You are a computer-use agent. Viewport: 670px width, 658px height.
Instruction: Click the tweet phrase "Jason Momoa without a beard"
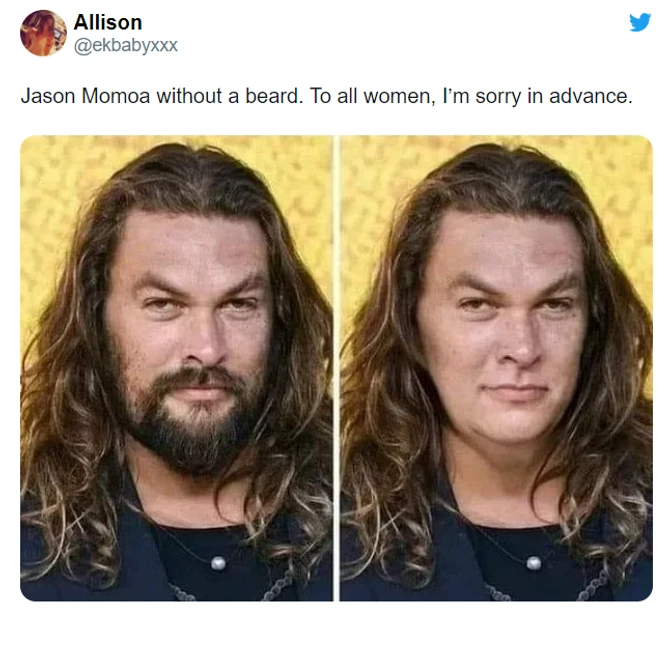(162, 96)
